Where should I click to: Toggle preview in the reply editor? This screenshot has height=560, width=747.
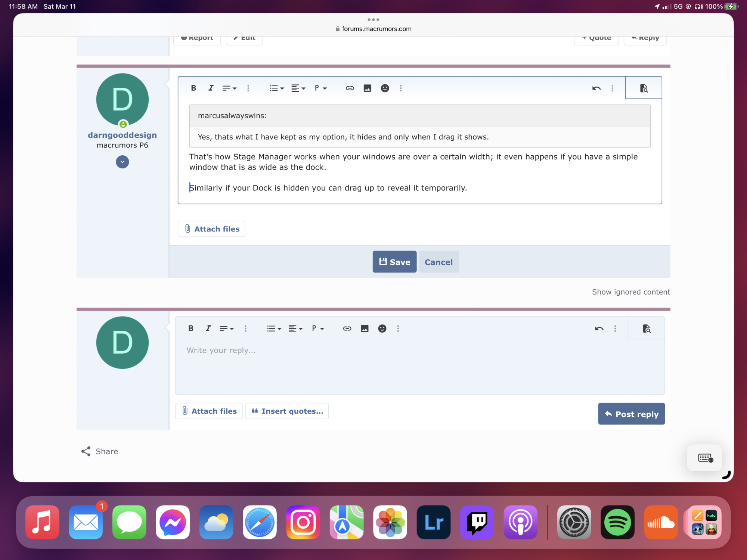click(646, 329)
